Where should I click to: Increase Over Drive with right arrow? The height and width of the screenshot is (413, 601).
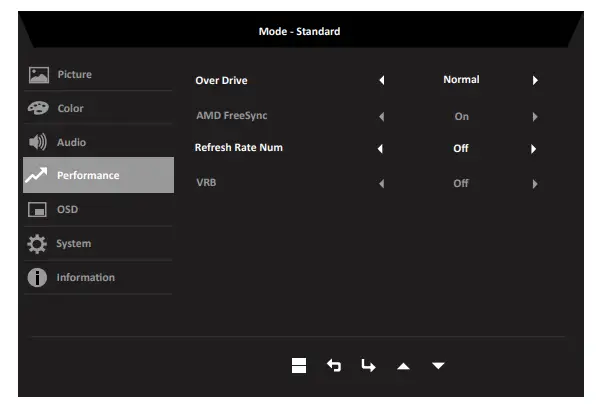(x=535, y=80)
